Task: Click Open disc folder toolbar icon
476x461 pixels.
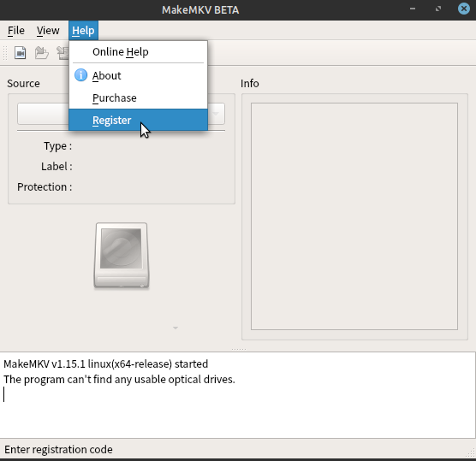Action: [42, 53]
